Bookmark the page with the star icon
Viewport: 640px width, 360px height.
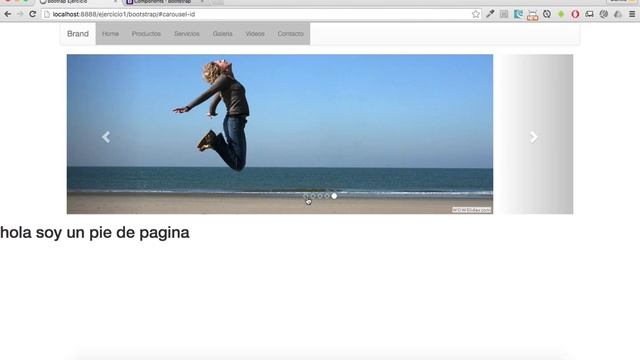(476, 14)
